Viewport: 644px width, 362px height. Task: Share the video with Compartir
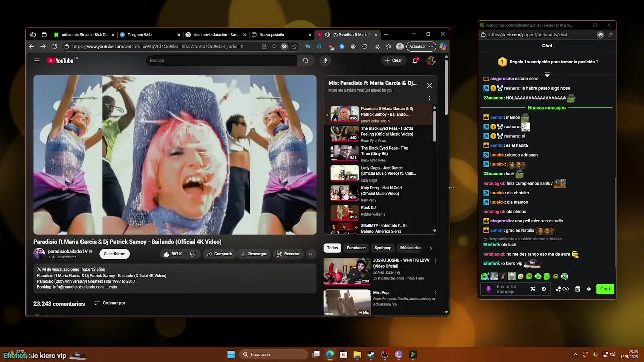pos(219,254)
